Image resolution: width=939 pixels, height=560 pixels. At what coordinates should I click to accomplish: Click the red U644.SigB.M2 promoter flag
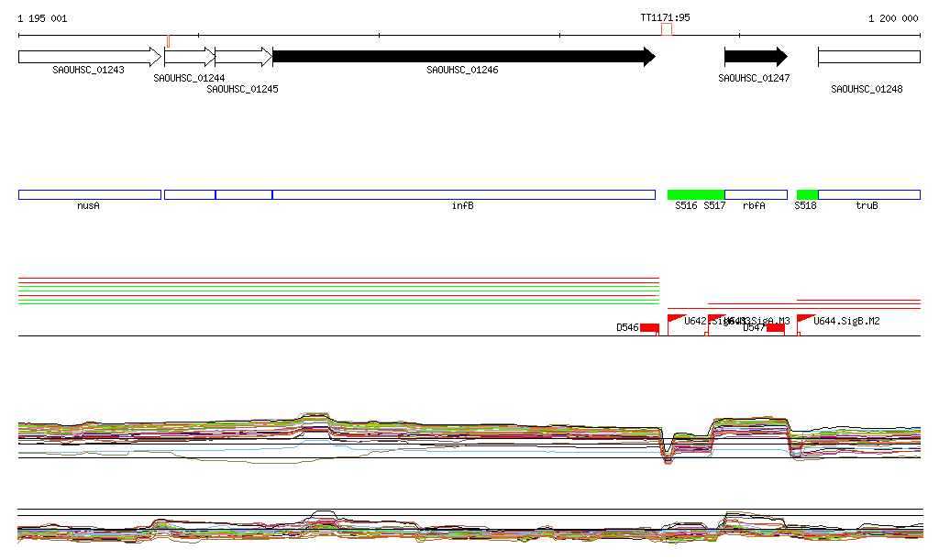[805, 319]
